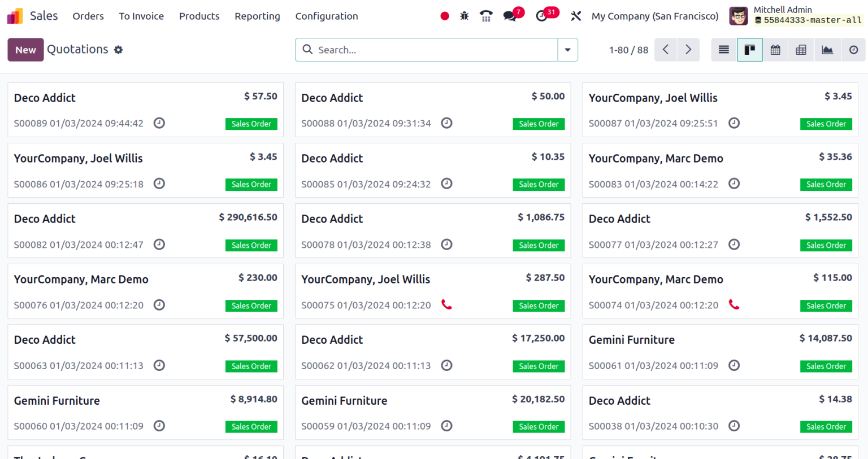Open the debug bug icon menu
The width and height of the screenshot is (868, 459).
coord(464,16)
